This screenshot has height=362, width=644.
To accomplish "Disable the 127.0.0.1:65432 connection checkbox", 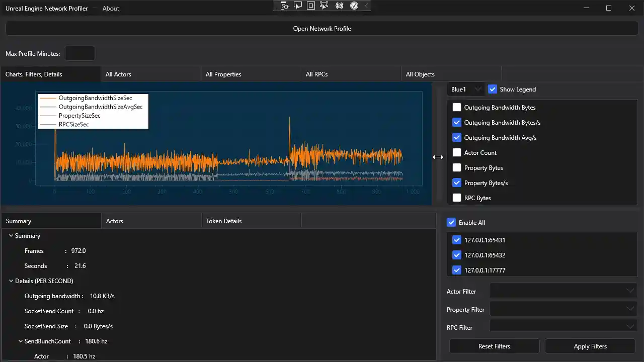I will (x=457, y=255).
